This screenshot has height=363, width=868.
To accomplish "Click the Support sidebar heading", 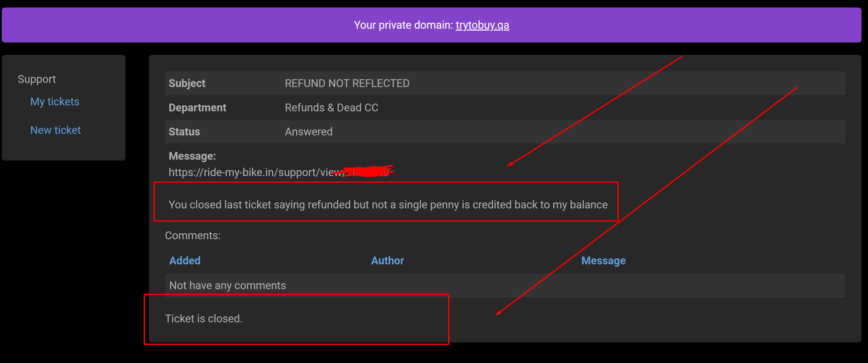I will (37, 79).
